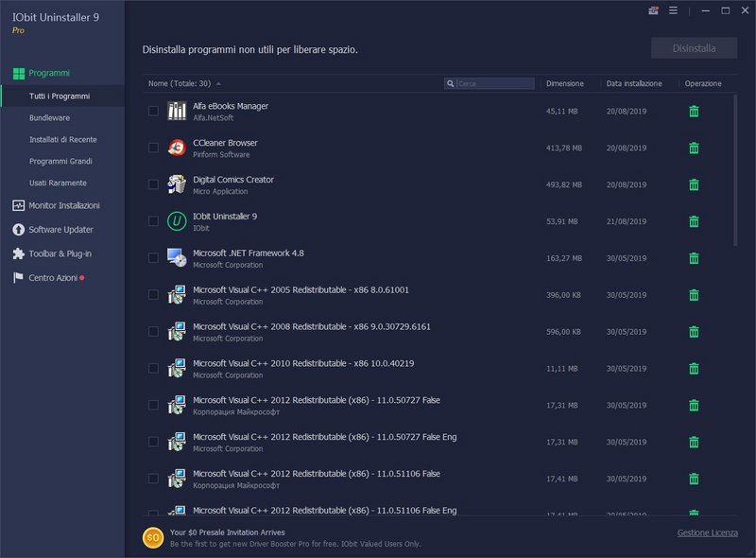Click Operazione column header
The image size is (756, 558).
pyautogui.click(x=703, y=83)
